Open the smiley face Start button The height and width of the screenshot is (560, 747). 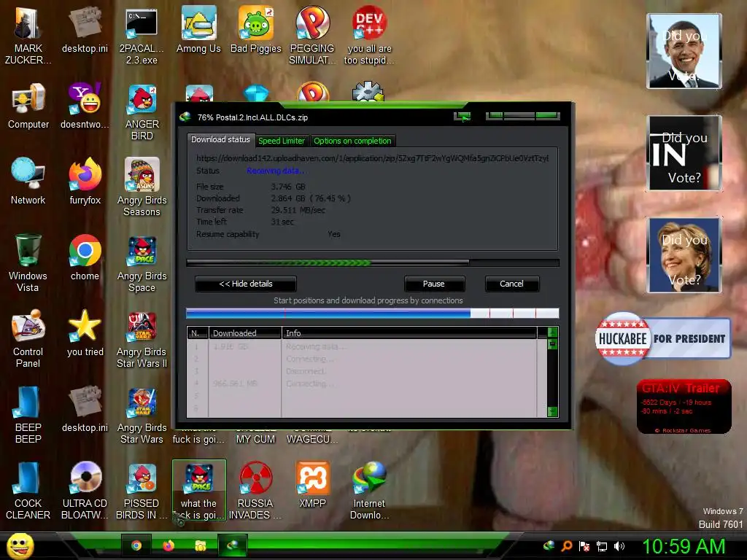20,545
